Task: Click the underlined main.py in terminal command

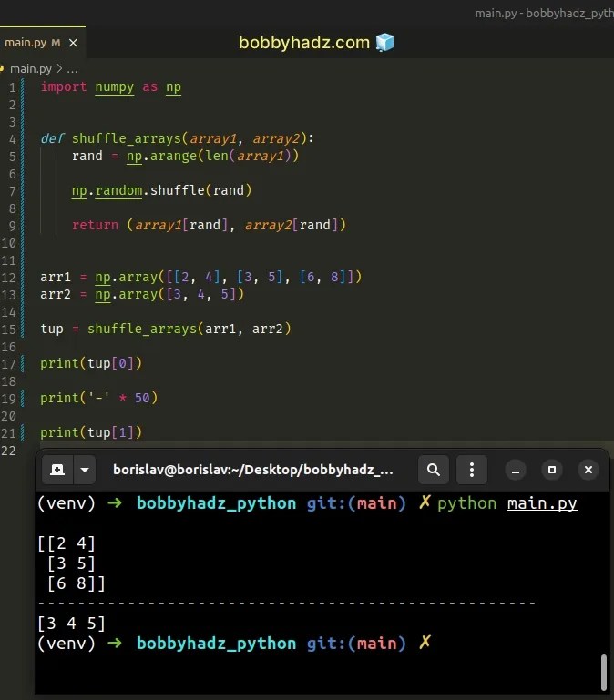Action: click(x=542, y=503)
